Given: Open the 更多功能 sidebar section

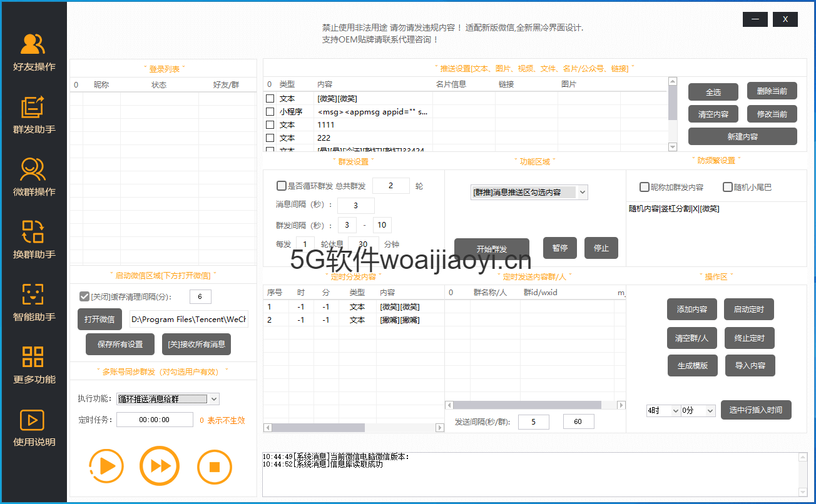Looking at the screenshot, I should pos(34,365).
